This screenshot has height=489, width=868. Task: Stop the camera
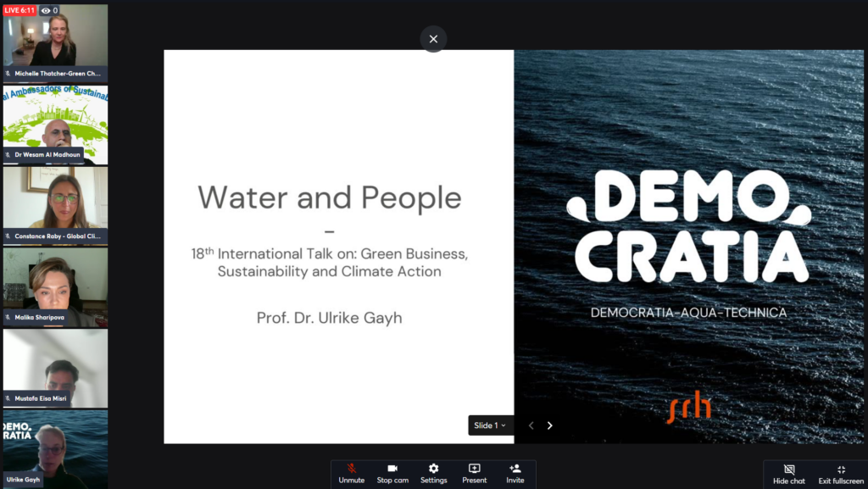[x=392, y=474]
